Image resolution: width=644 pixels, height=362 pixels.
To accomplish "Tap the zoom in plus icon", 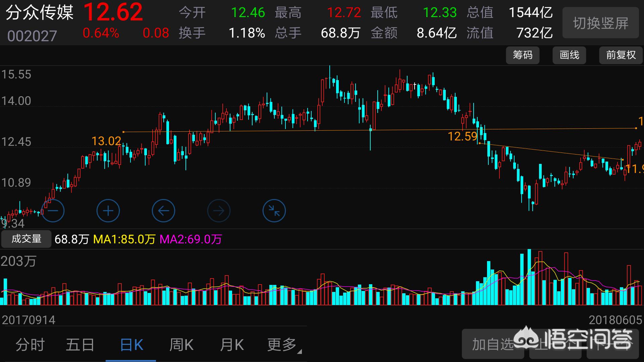I will coord(108,211).
